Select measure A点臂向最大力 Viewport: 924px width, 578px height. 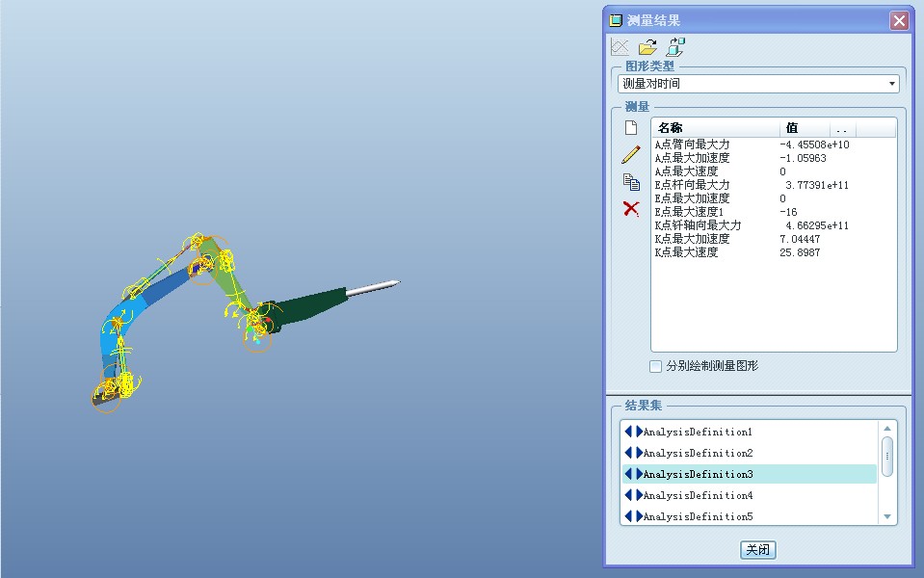click(x=693, y=144)
